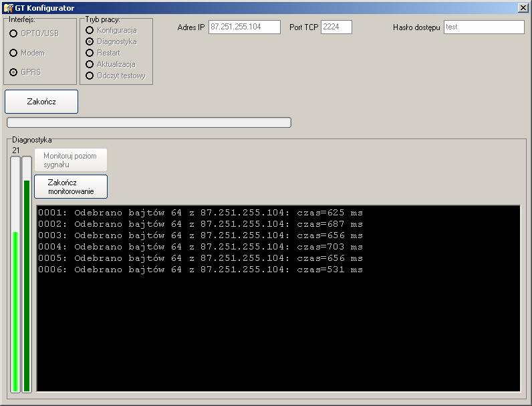Click the Adres IP label
Image resolution: width=532 pixels, height=406 pixels.
(x=191, y=27)
